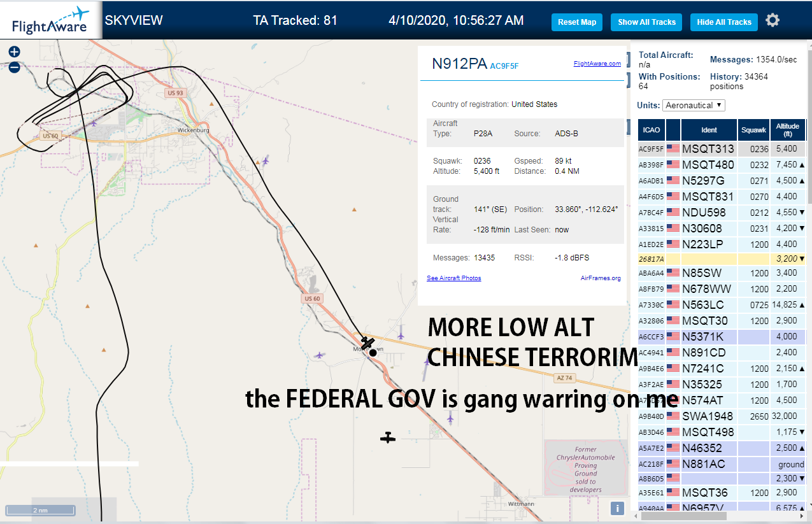This screenshot has height=524, width=812.
Task: Select the N891CD aircraft row
Action: pos(722,353)
